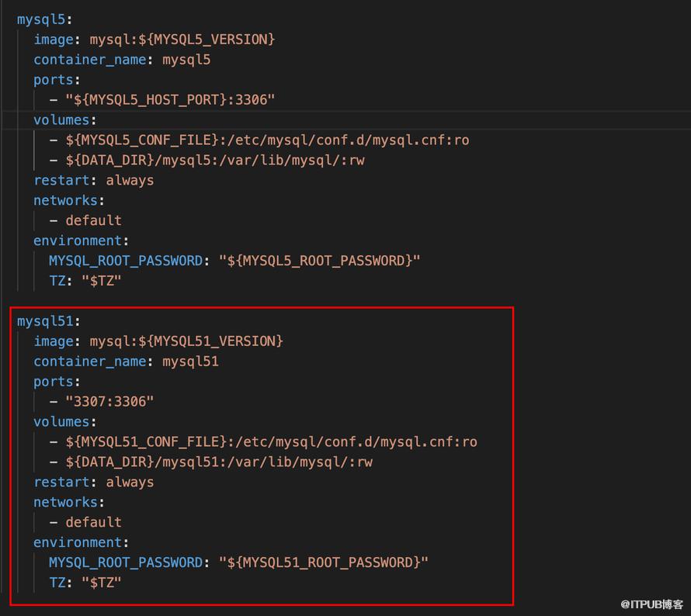This screenshot has height=616, width=691.
Task: Select the value "${MYSQL51_ROOT_PASSWORD}"
Action: point(324,562)
